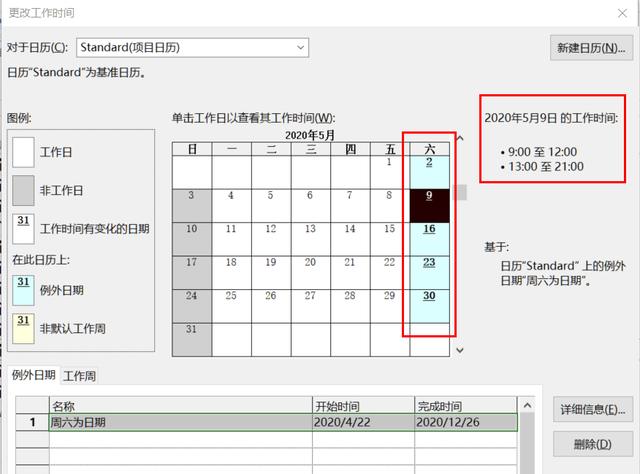Image resolution: width=640 pixels, height=474 pixels.
Task: Select May 20 on the calendar
Action: click(311, 272)
